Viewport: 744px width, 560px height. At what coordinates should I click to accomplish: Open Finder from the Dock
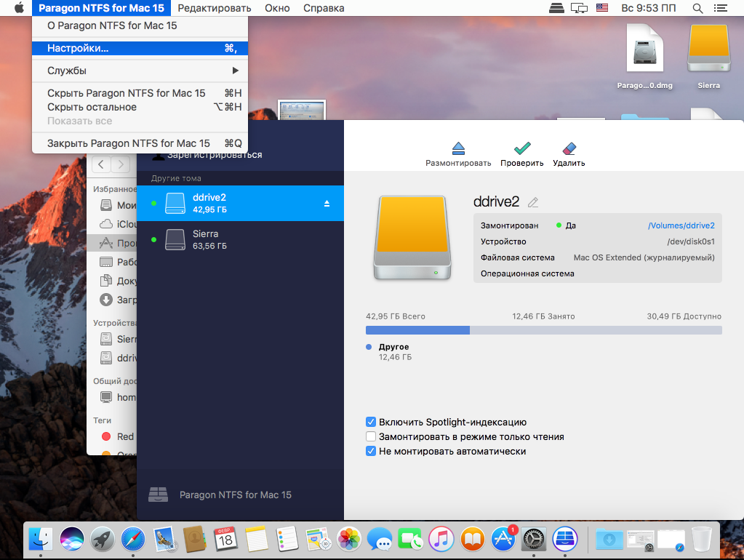point(41,539)
